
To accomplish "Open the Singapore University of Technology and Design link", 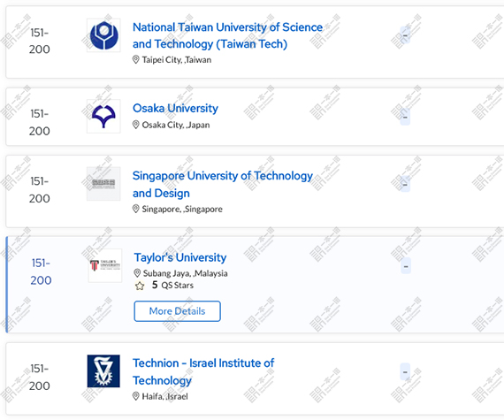I will (223, 185).
